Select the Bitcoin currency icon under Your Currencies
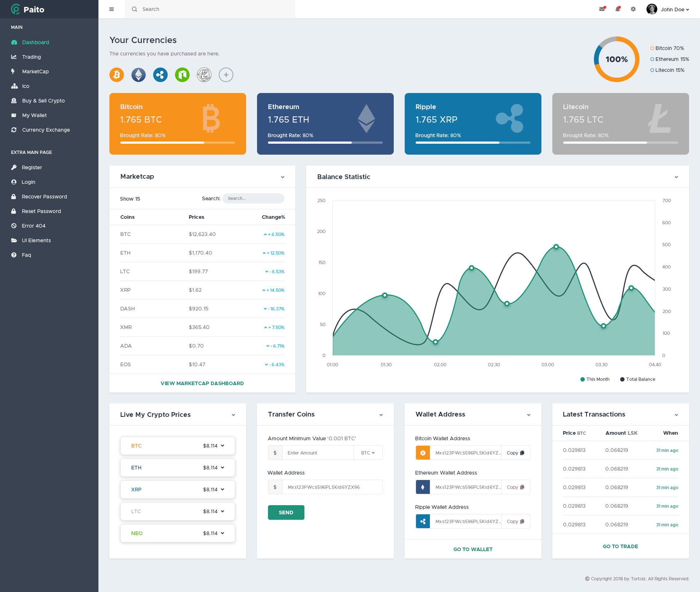Viewport: 700px width, 592px height. click(117, 75)
